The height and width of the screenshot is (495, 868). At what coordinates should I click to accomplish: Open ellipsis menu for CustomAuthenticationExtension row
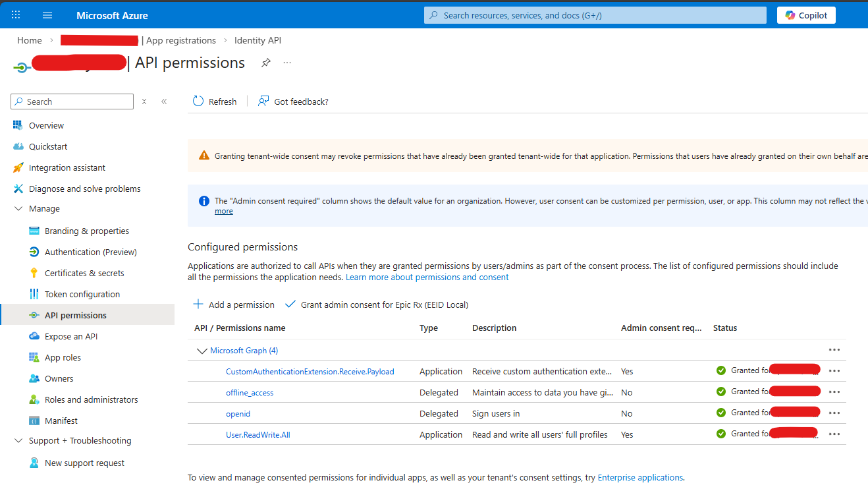(834, 371)
